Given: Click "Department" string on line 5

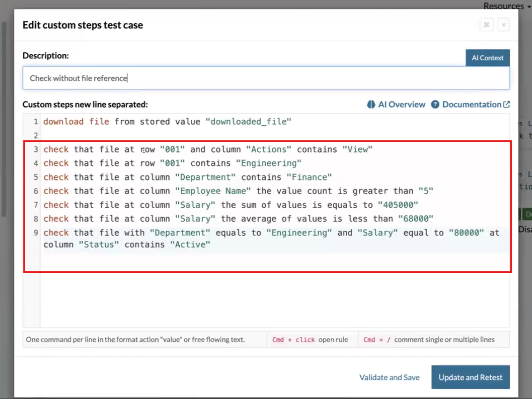Looking at the screenshot, I should pos(205,177).
